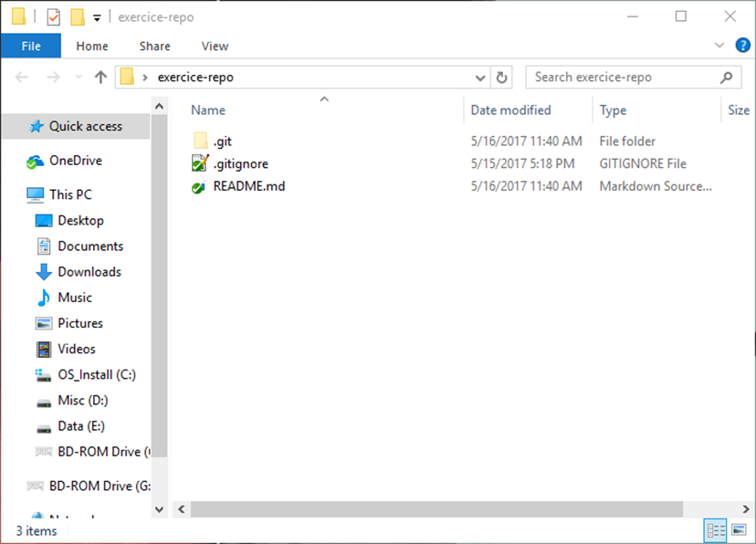Sort files by Date modified column
The height and width of the screenshot is (544, 756).
tap(510, 110)
